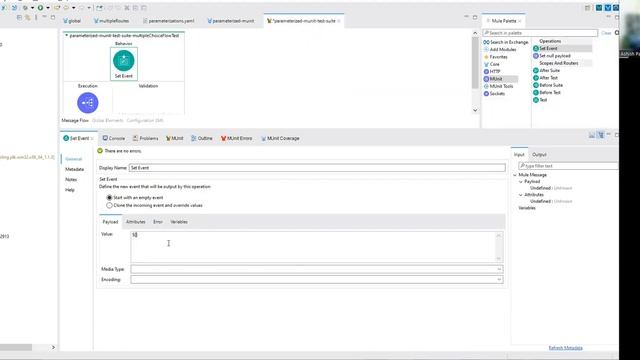This screenshot has height=360, width=640.
Task: Switch to the multipleRoutes editor tab
Action: point(111,21)
